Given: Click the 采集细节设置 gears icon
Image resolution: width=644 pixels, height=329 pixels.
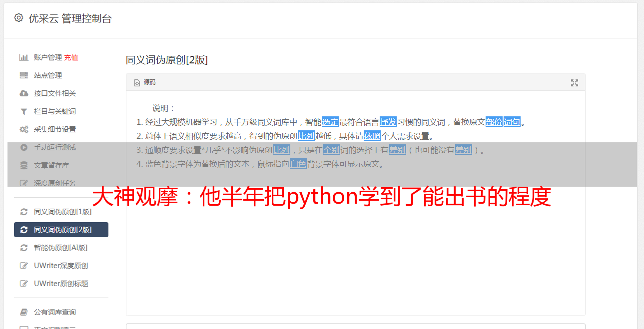Looking at the screenshot, I should click(x=23, y=129).
